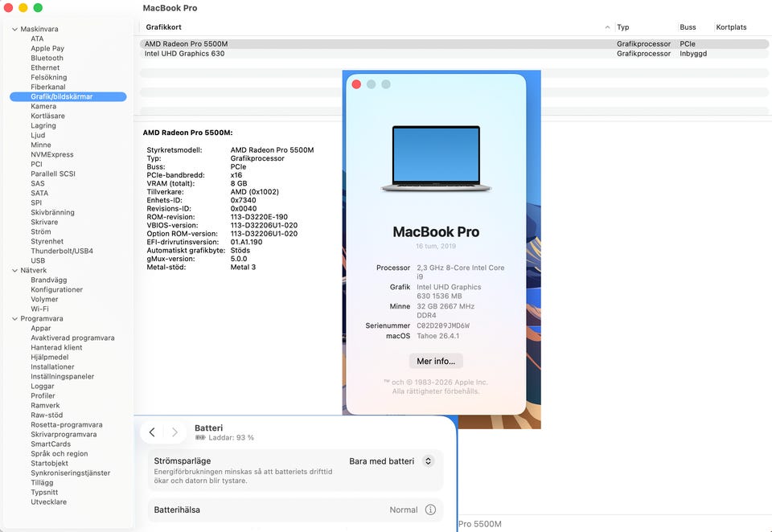Image resolution: width=772 pixels, height=532 pixels.
Task: Sort by the Typ column
Action: 622,27
